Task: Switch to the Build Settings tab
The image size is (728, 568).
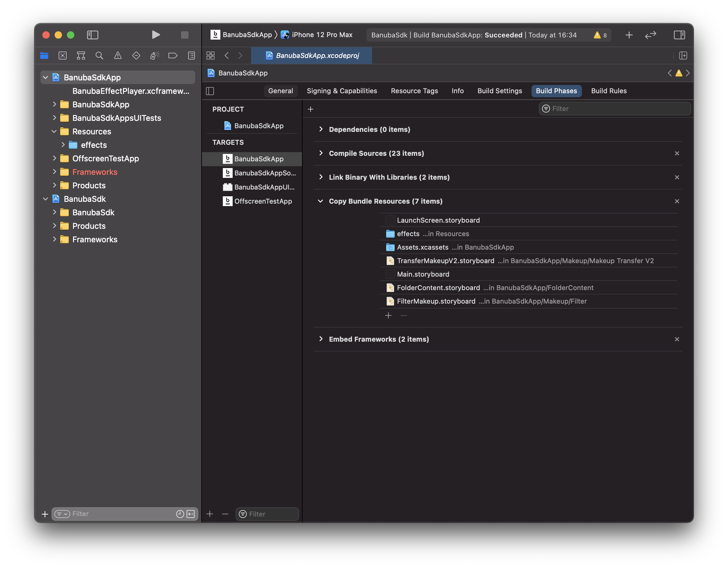Action: coord(499,91)
